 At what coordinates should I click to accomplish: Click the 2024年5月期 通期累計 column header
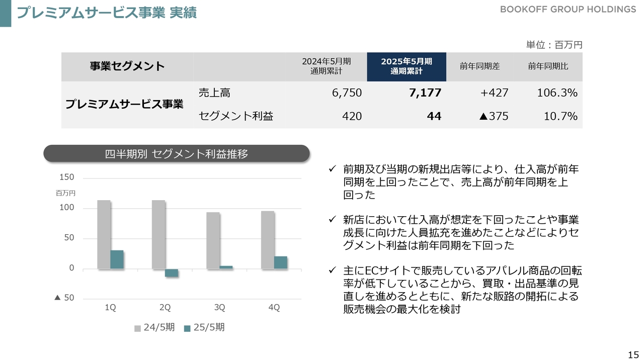click(326, 66)
